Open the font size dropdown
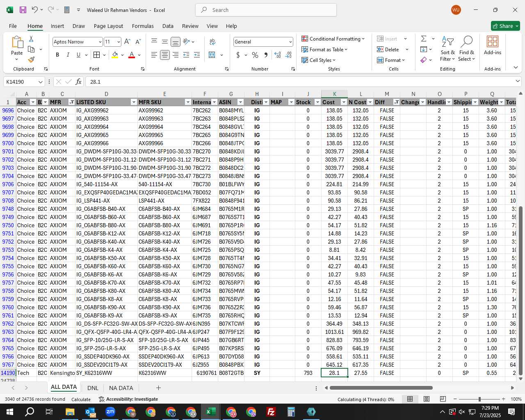525x420 pixels. tap(119, 42)
